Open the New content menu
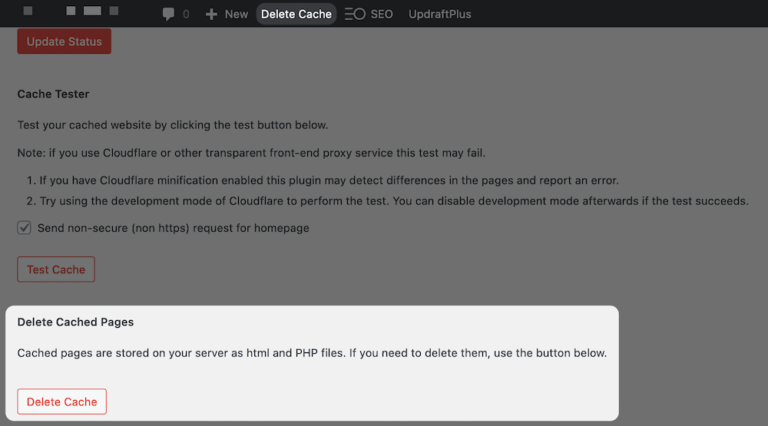The height and width of the screenshot is (426, 768). 236,14
